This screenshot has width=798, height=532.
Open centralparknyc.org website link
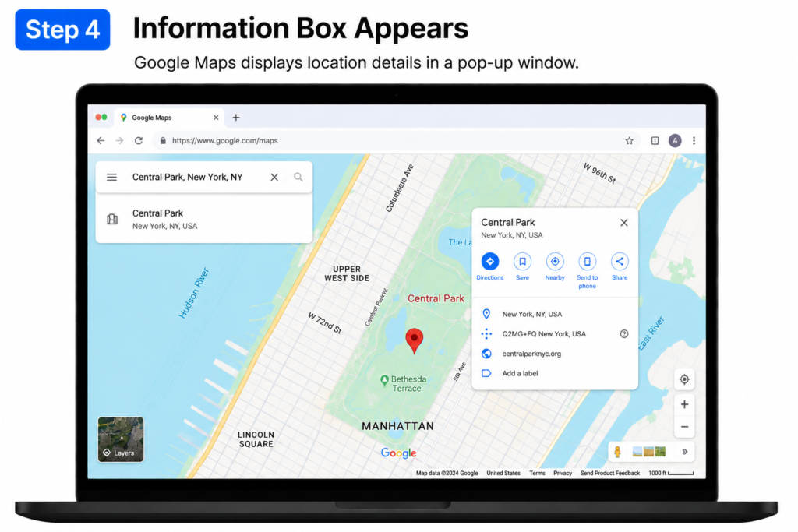coord(531,354)
